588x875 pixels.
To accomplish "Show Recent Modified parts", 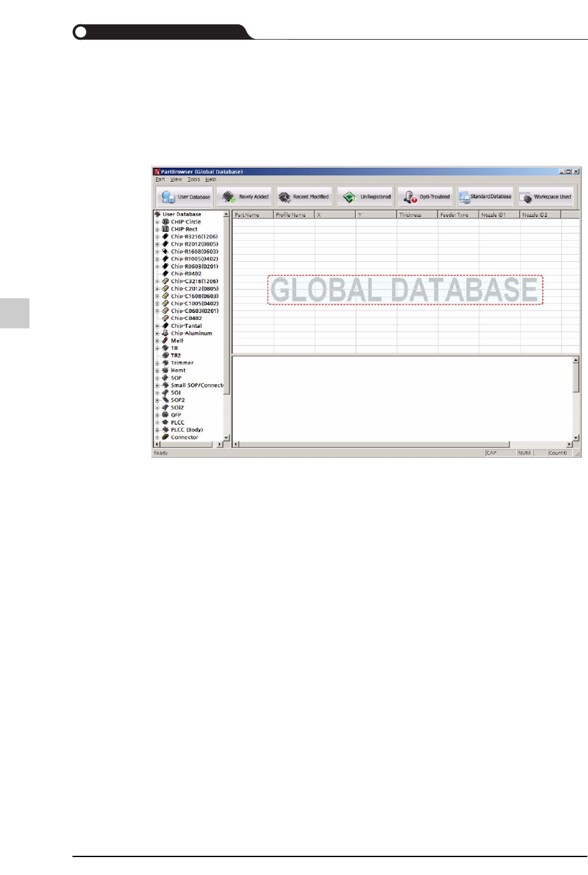I will 304,197.
